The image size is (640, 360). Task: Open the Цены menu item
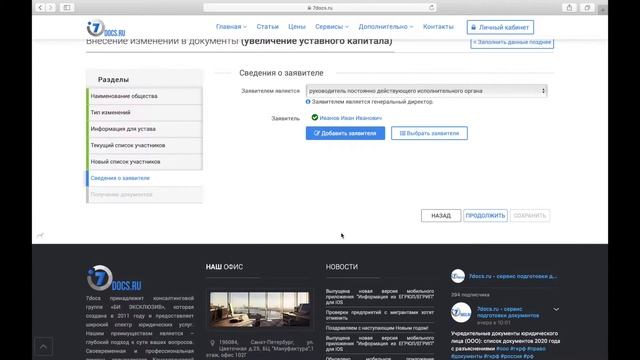point(297,27)
